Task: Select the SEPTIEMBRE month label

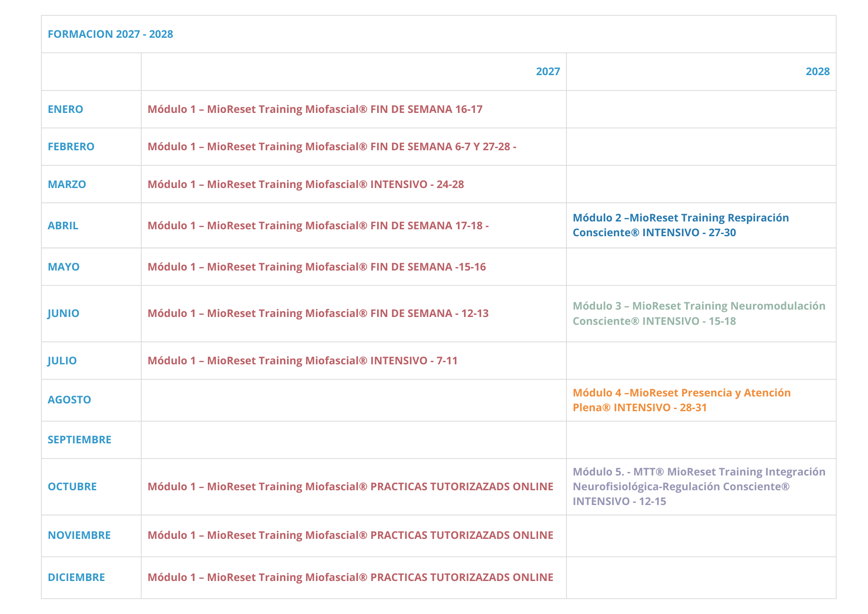Action: tap(79, 439)
